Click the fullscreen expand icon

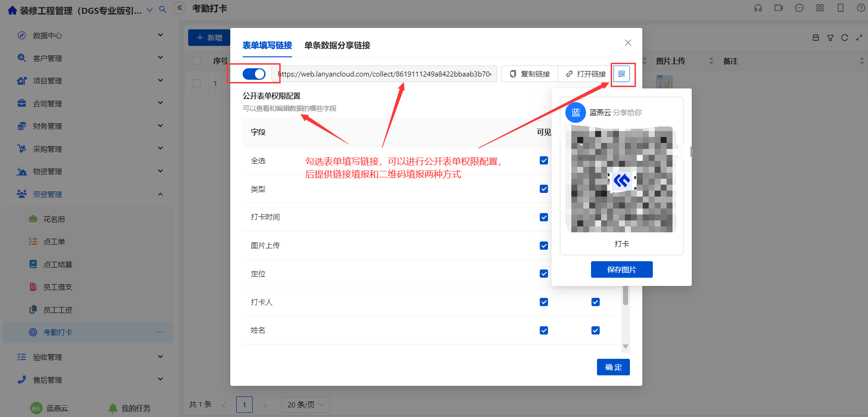click(x=859, y=38)
